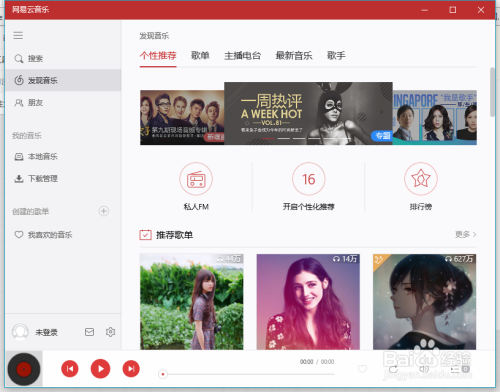500x392 pixels.
Task: Click the 开启个性化推荐 label
Action: (309, 207)
